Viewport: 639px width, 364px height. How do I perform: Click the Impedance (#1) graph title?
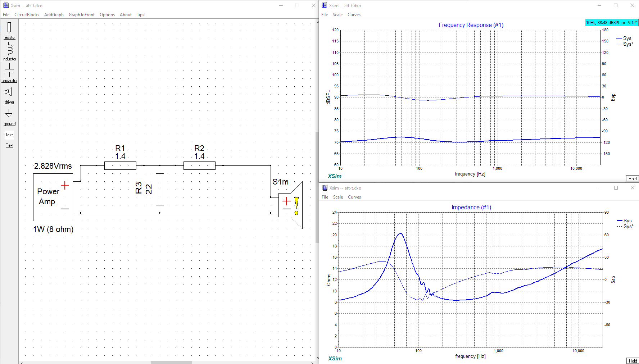(x=471, y=207)
